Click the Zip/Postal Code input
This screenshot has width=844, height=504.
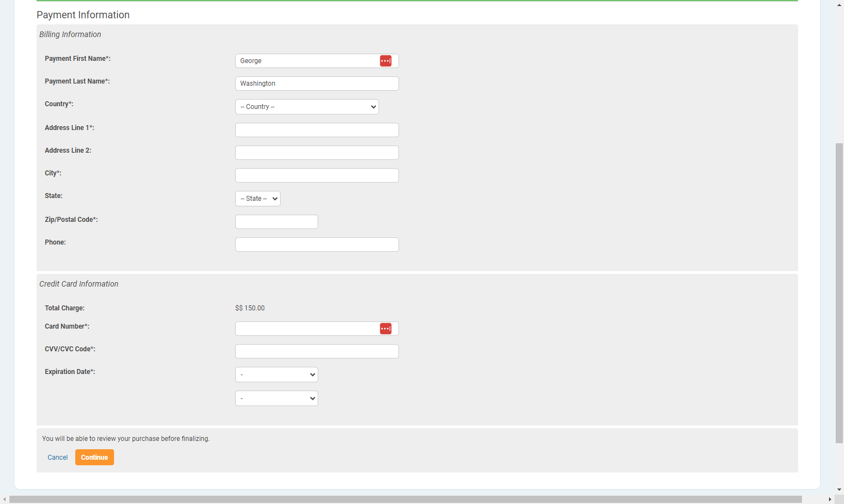277,222
